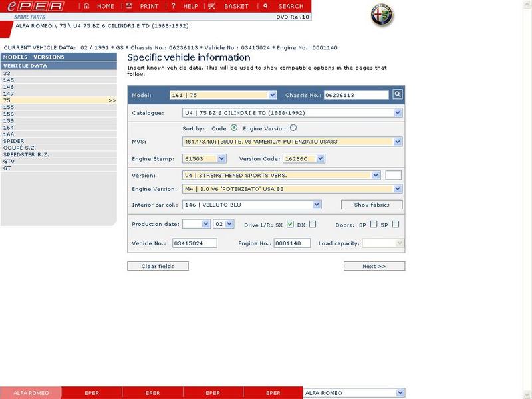The image size is (532, 399).
Task: Click the Show fabrics button
Action: (x=372, y=205)
